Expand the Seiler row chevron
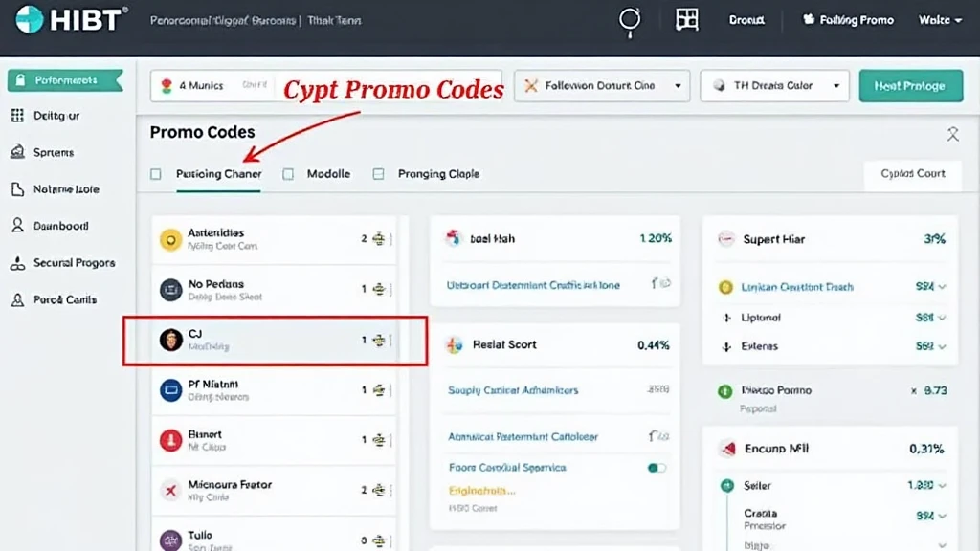Image resolution: width=980 pixels, height=551 pixels. pos(942,485)
